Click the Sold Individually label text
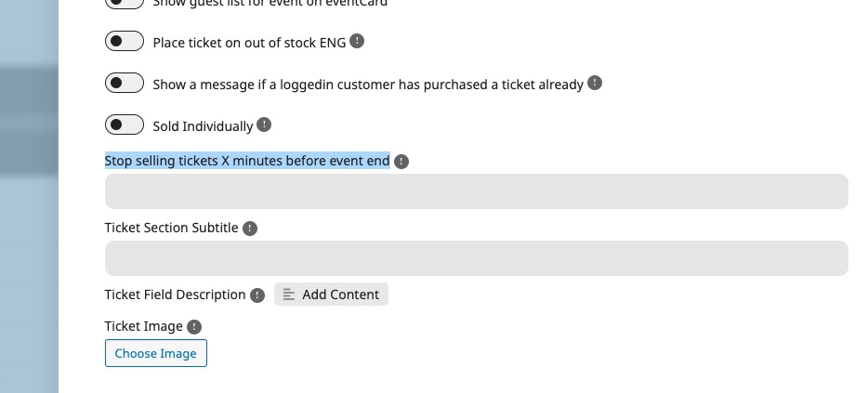868x393 pixels. coord(203,126)
